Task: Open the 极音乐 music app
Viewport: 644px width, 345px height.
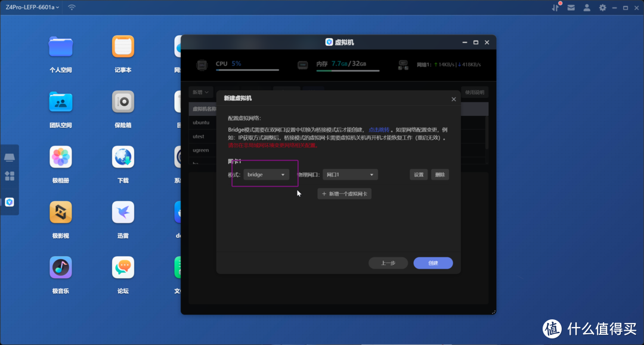Action: 60,267
